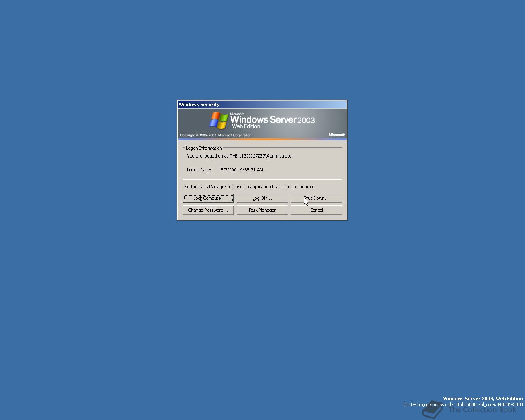Click the Windows flag logo in banner

click(x=219, y=121)
